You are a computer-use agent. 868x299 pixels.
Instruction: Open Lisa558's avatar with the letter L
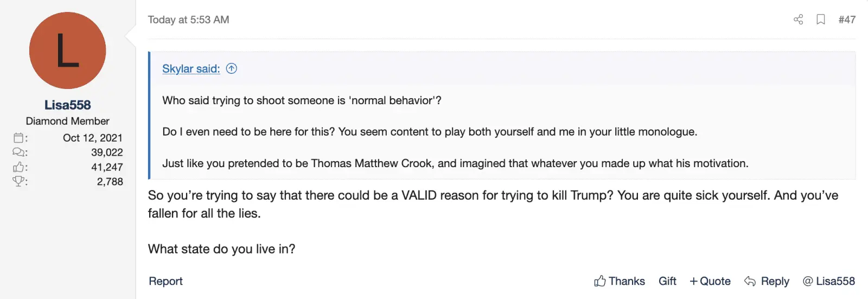(67, 50)
